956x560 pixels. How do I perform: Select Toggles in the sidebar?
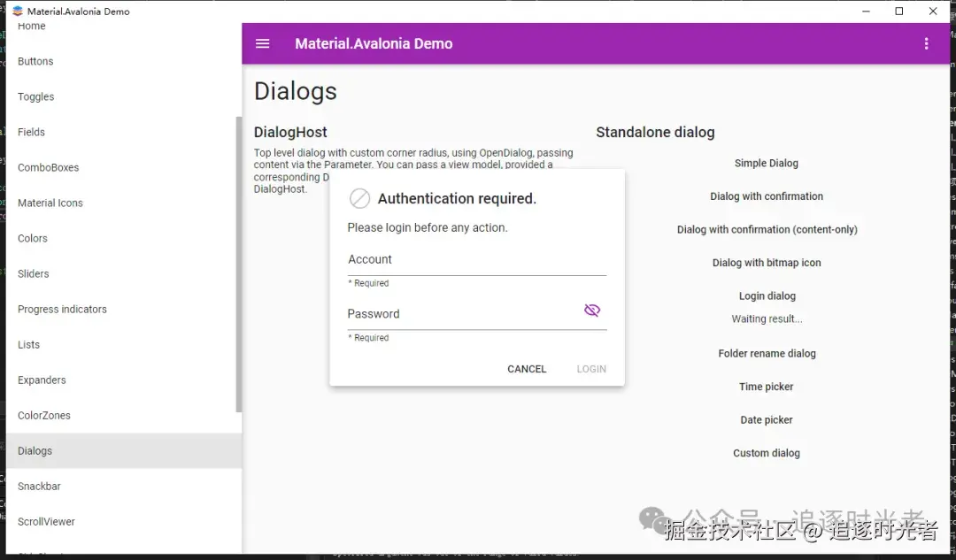click(124, 97)
